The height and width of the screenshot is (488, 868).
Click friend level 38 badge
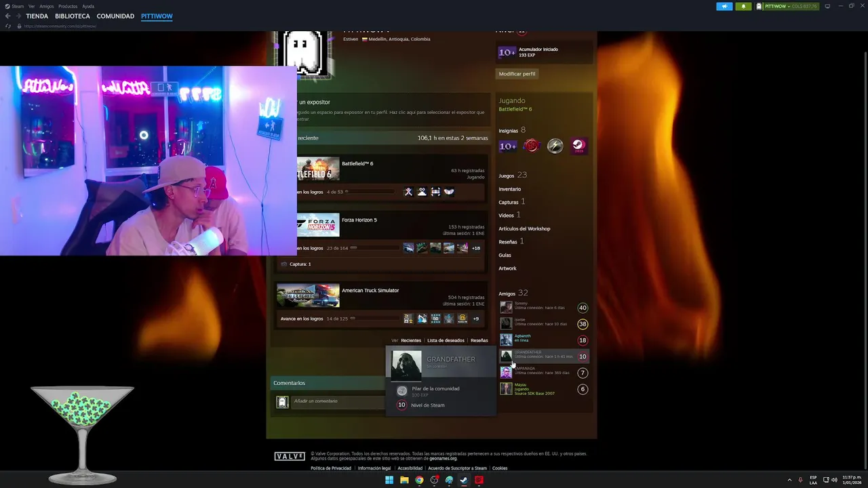(583, 324)
